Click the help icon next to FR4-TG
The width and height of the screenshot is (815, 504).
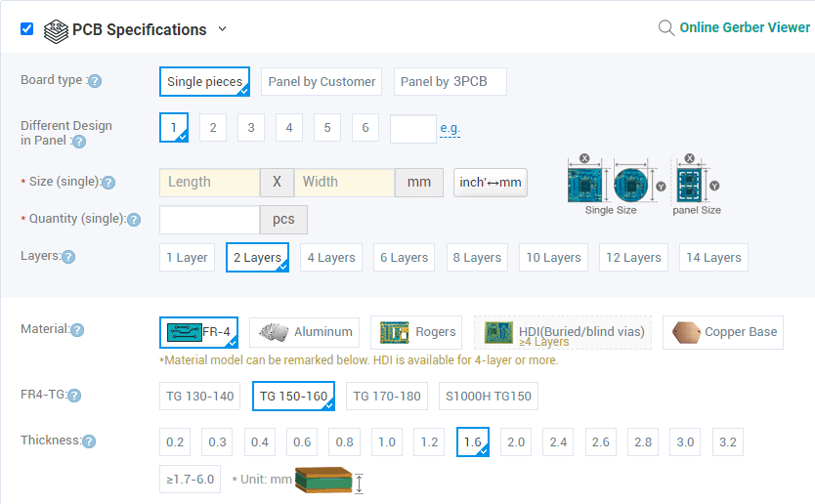[x=74, y=396]
